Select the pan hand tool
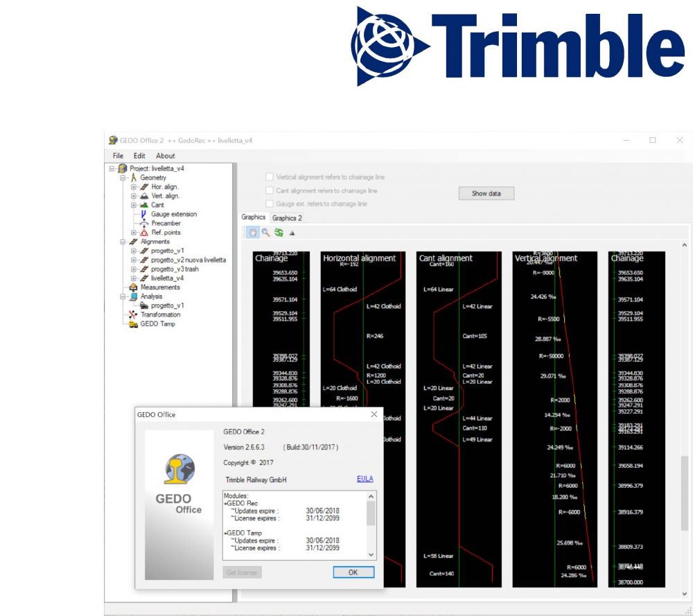This screenshot has width=693, height=616. click(x=252, y=232)
